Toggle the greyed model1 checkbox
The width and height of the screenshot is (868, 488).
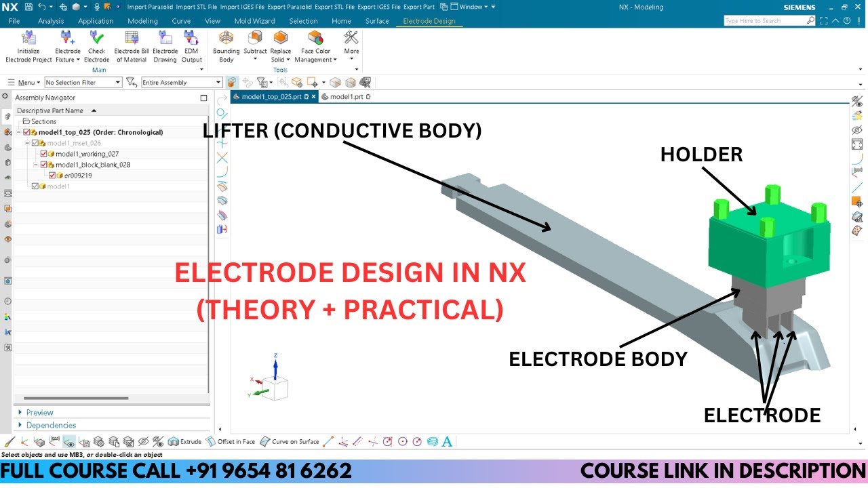pos(35,186)
